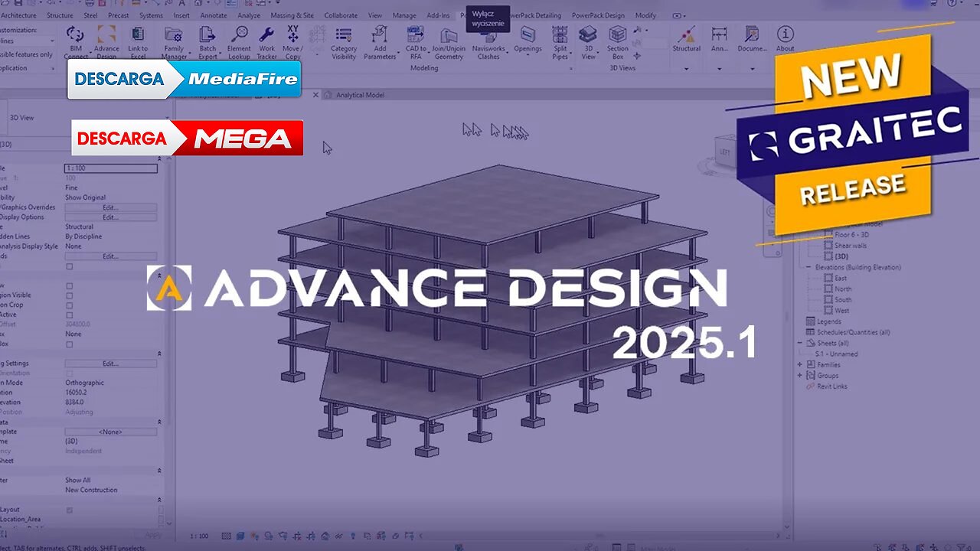Viewport: 980px width, 551px height.
Task: Collapse the Elevations (Building Elevation) node
Action: tap(808, 267)
